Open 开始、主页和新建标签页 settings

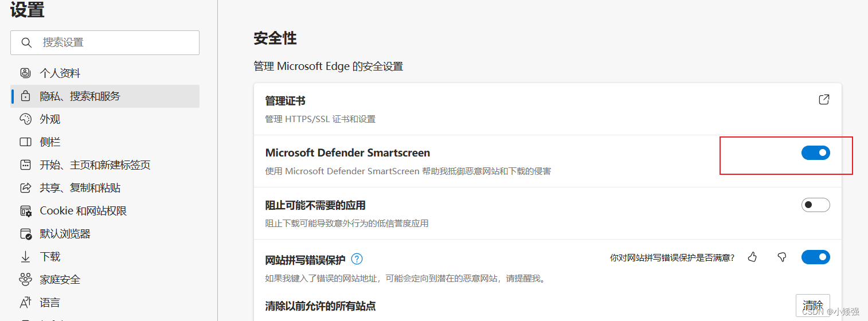(105, 165)
